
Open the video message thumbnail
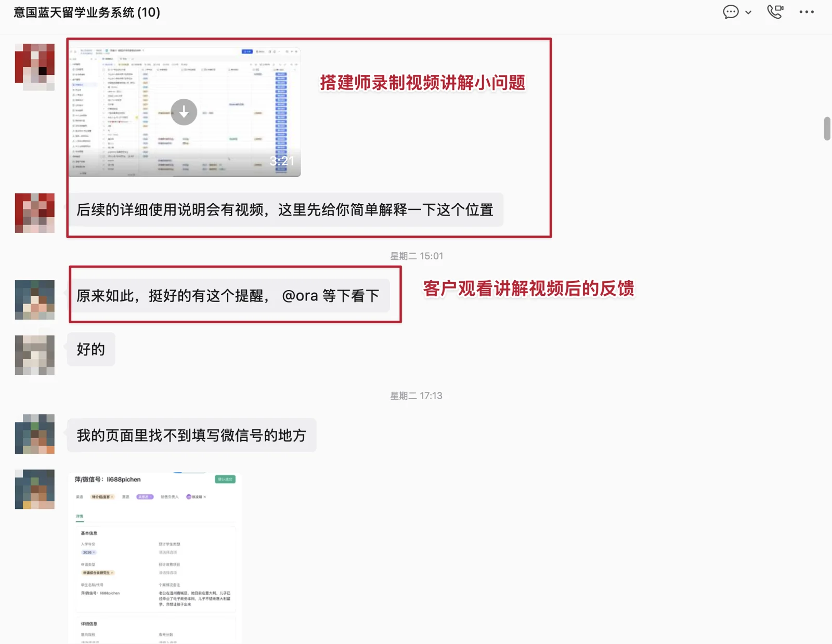click(x=185, y=112)
